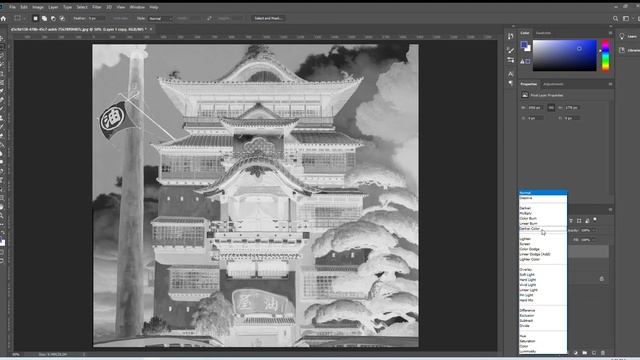Viewport: 640px width, 360px height.
Task: Click the delete layer trash icon
Action: point(603,353)
